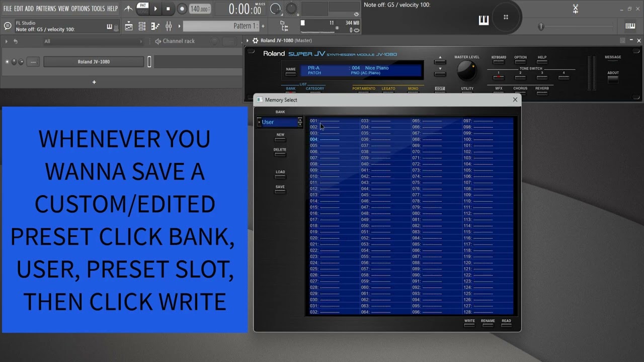
Task: Open Pattern 1 selector dropdown
Action: pyautogui.click(x=220, y=26)
